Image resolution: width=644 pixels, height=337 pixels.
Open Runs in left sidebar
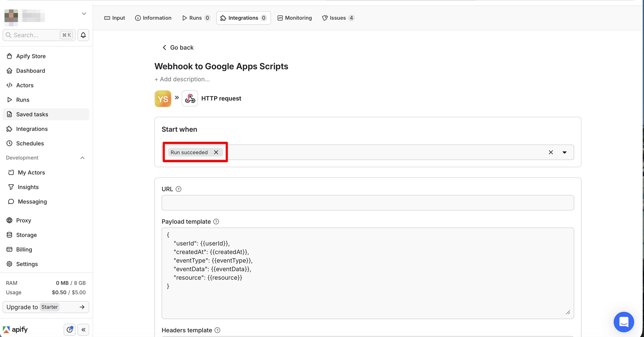tap(46, 100)
